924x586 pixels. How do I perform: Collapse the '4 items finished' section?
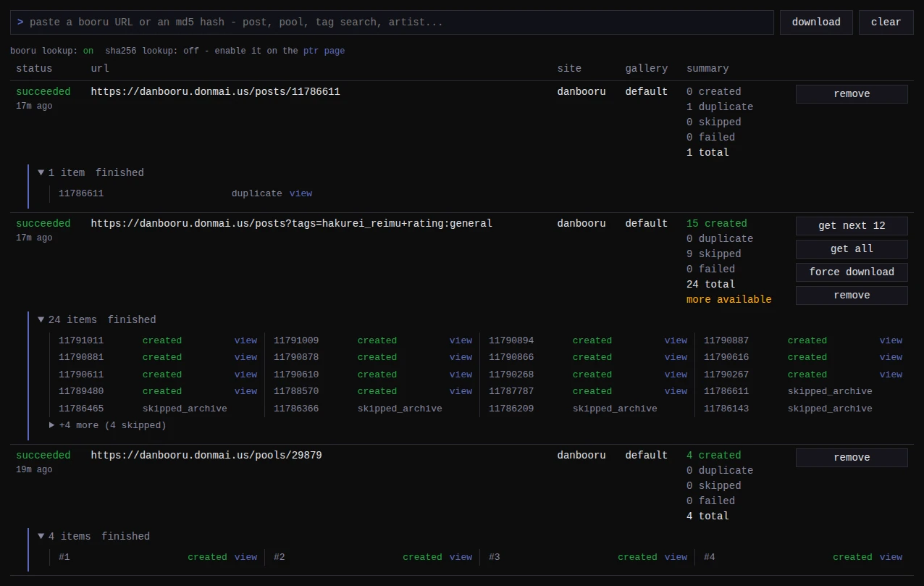click(x=93, y=536)
